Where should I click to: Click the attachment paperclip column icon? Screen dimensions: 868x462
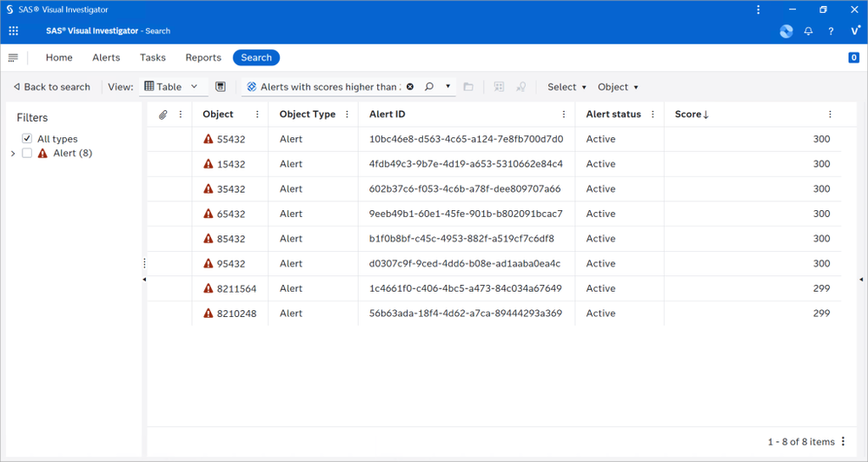[162, 115]
